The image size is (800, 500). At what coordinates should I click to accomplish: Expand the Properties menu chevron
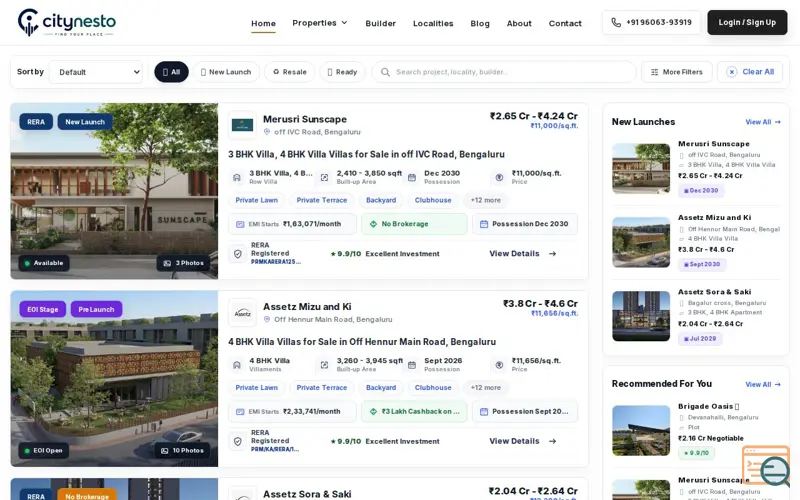click(x=344, y=22)
